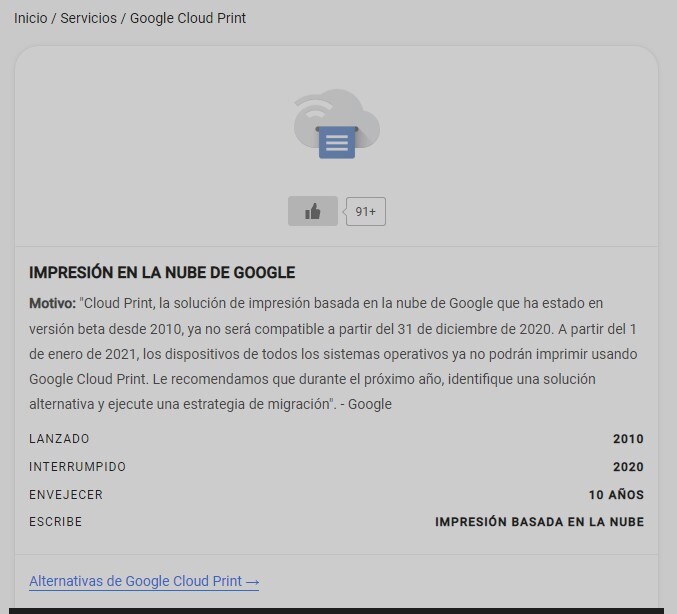Click the quote attribution '- Google'
The height and width of the screenshot is (614, 677).
pos(366,404)
